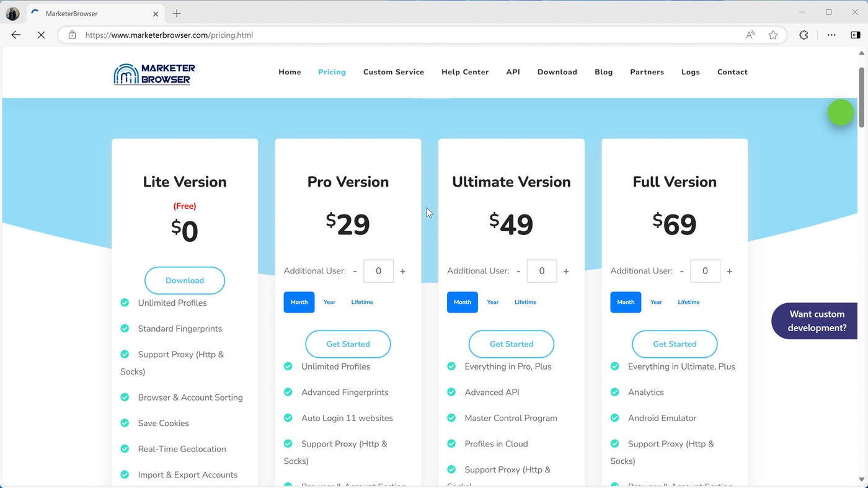Image resolution: width=868 pixels, height=488 pixels.
Task: Increase Additional User in Pro Version
Action: 402,271
